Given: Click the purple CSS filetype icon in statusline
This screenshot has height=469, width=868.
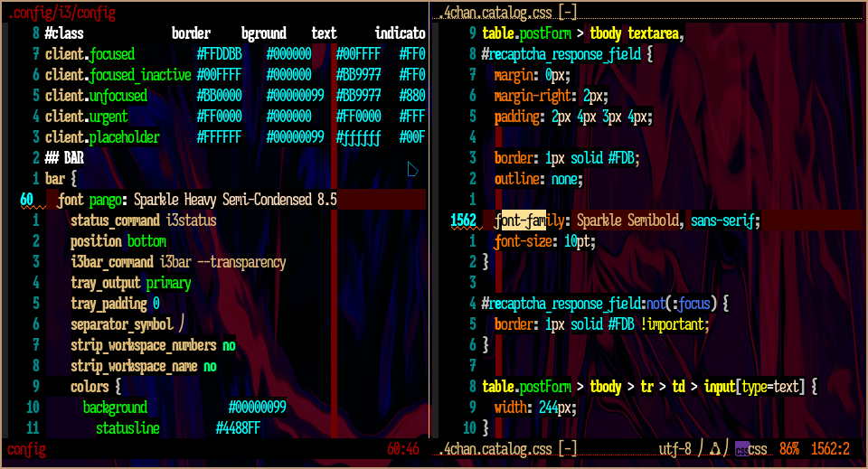Looking at the screenshot, I should point(742,448).
